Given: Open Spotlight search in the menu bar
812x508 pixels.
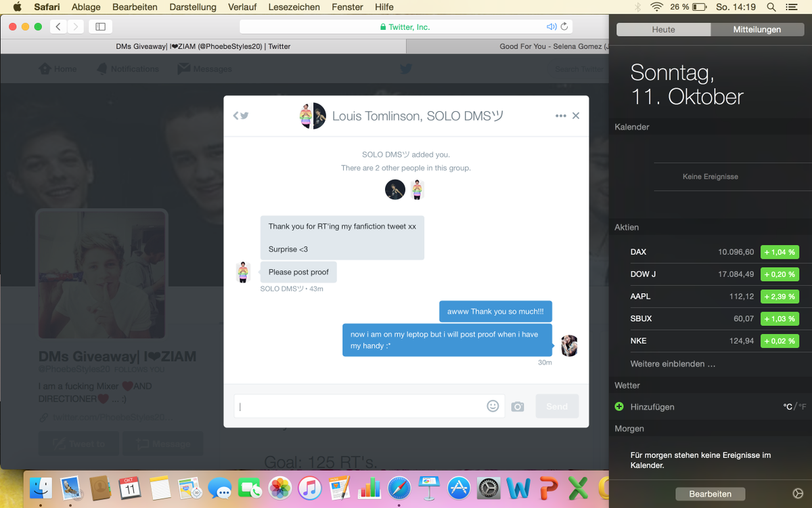Looking at the screenshot, I should click(771, 7).
